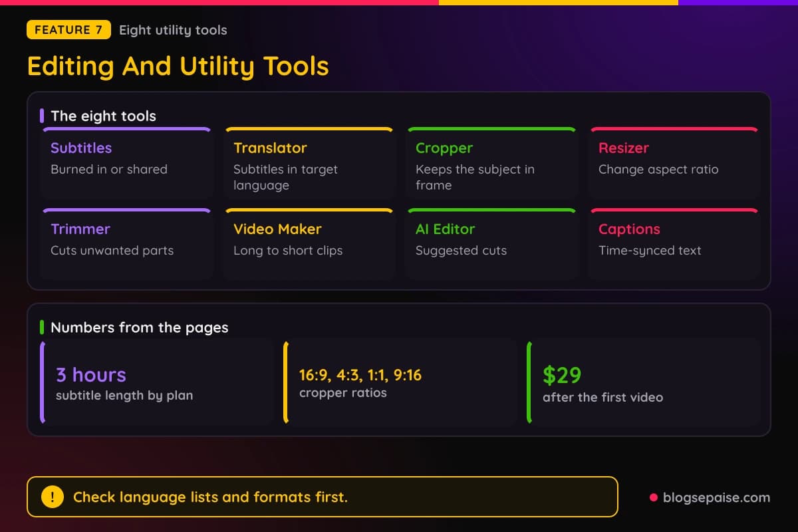798x532 pixels.
Task: Open the Resizer tool card
Action: 674,163
